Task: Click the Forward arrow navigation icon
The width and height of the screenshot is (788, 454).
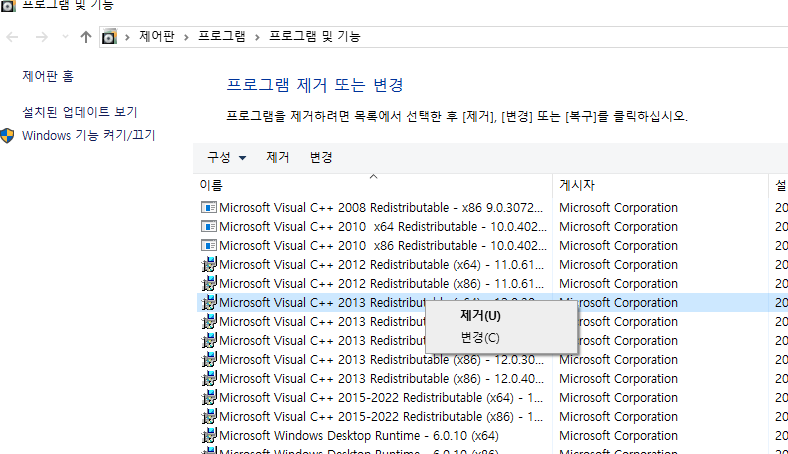Action: pos(41,37)
